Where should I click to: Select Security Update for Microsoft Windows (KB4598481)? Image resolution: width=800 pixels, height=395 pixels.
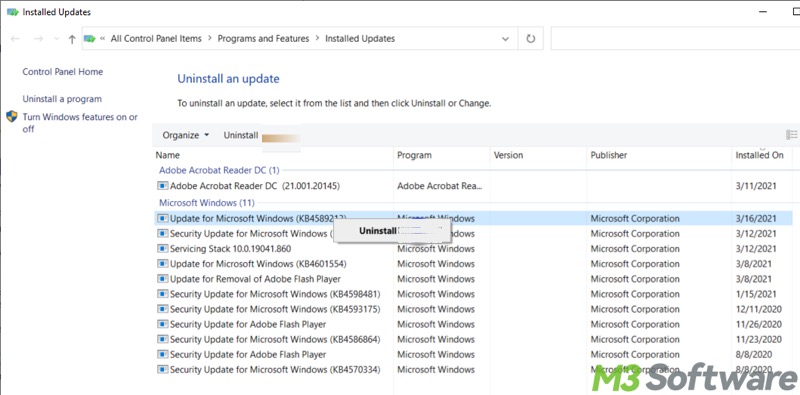pos(275,294)
